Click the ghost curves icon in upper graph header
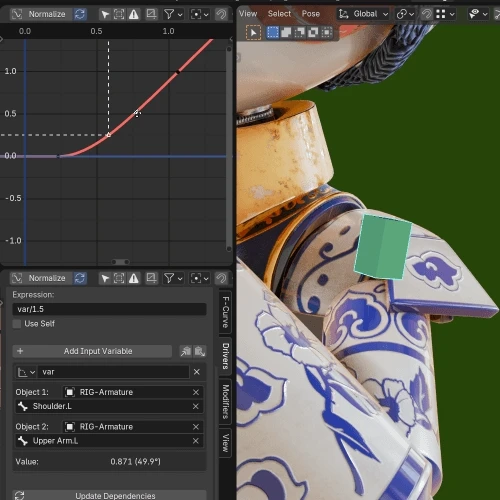The image size is (500, 500). click(151, 14)
